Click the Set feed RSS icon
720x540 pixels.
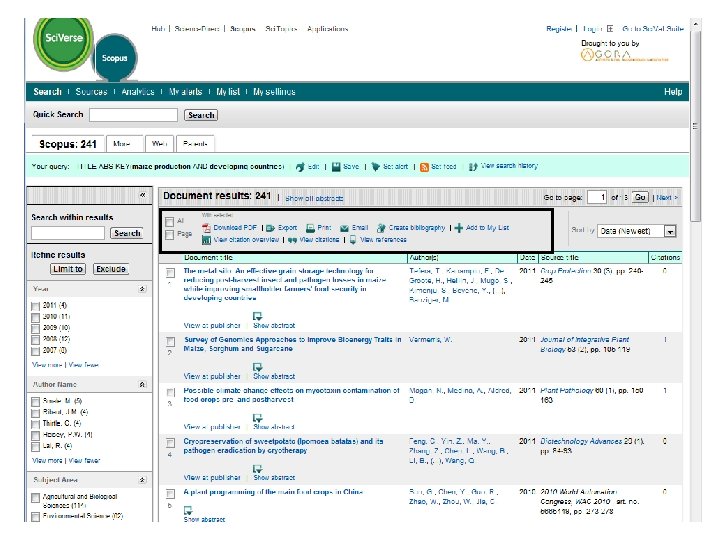[424, 167]
